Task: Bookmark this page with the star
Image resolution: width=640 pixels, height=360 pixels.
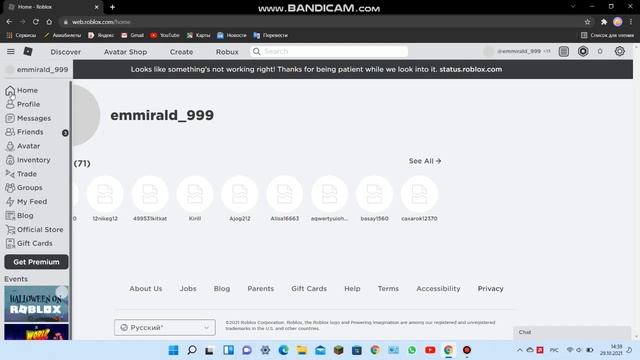Action: (587, 22)
